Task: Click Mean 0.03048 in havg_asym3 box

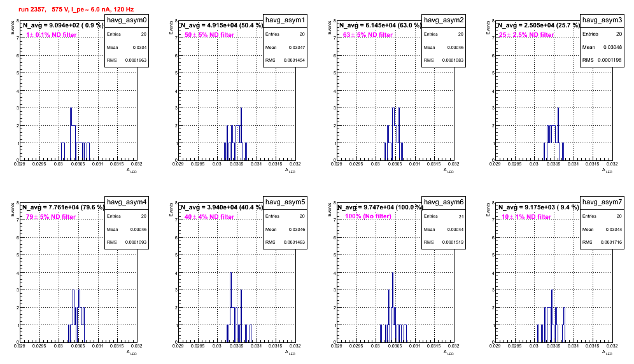Action: 602,47
